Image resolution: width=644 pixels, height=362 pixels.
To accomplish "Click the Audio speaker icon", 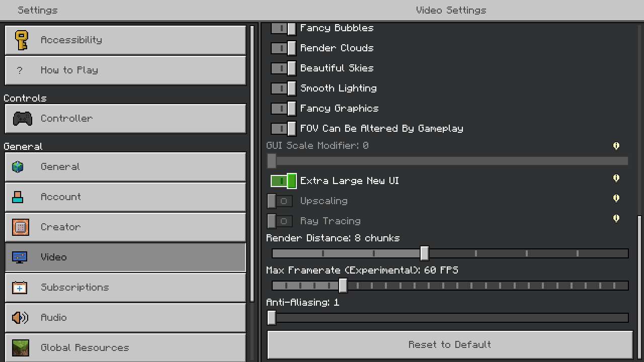I will pos(20,318).
